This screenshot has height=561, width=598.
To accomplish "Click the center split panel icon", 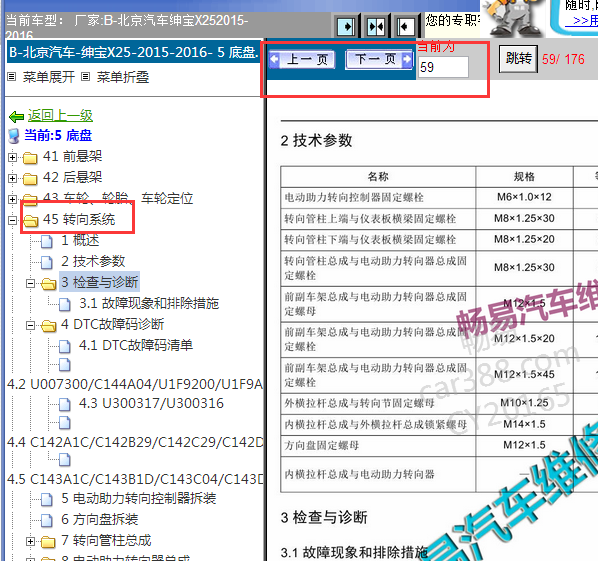I will [x=376, y=26].
